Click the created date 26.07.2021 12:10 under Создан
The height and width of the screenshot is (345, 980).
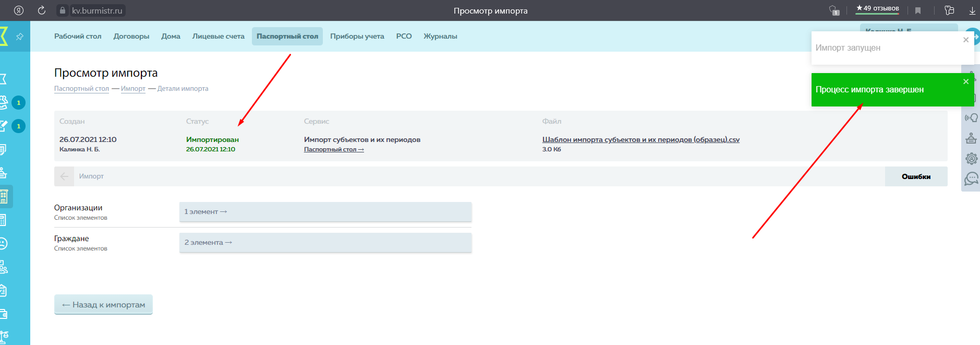[88, 139]
